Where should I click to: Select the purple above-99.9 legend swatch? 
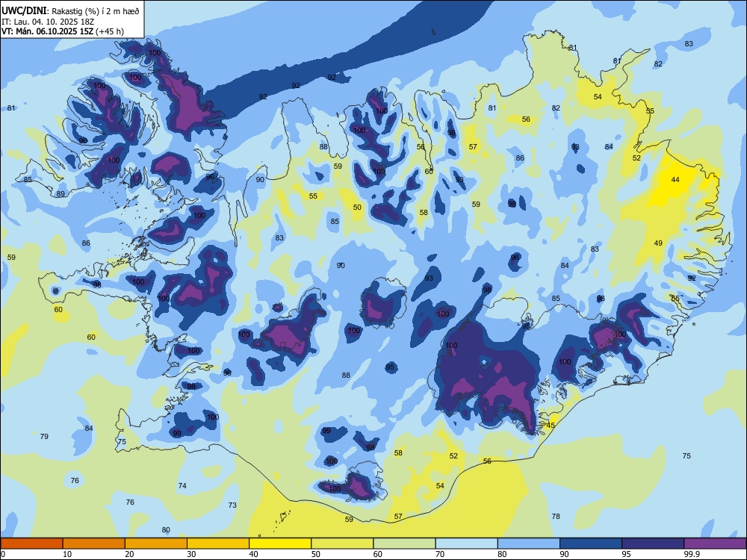715,544
